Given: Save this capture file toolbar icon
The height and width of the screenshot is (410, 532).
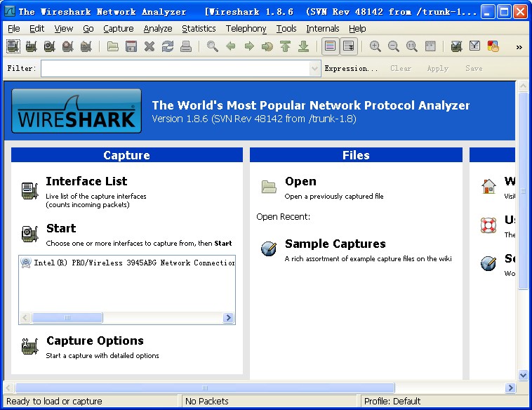Looking at the screenshot, I should coord(131,46).
